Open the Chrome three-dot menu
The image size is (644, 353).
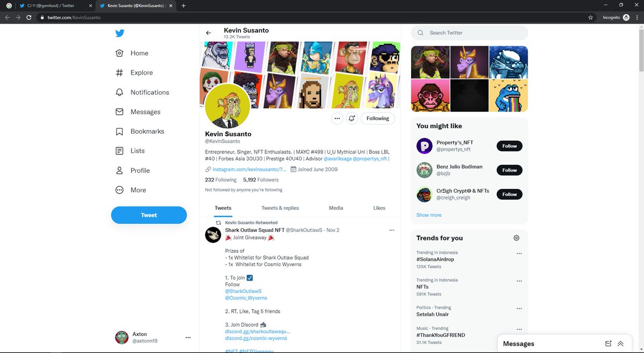point(636,17)
